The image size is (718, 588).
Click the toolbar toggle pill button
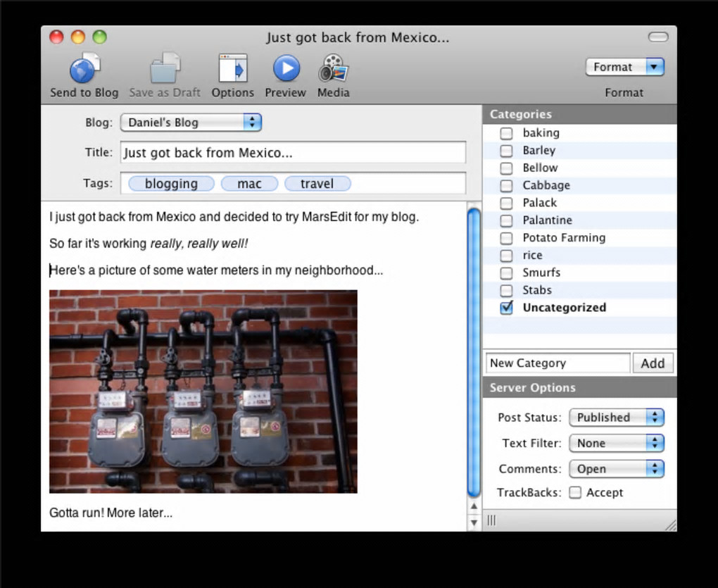(x=657, y=37)
